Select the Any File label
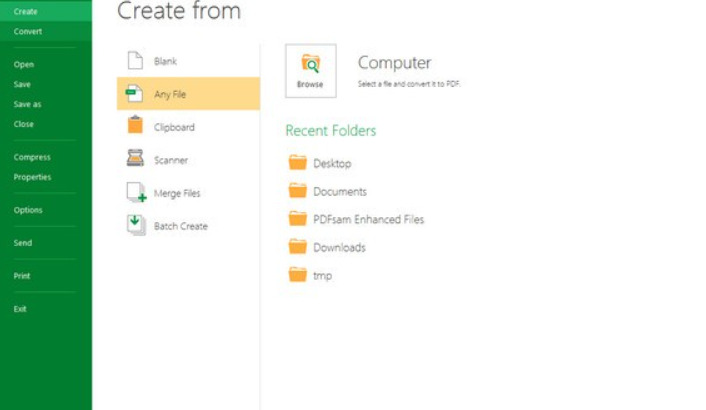This screenshot has height=410, width=706. pyautogui.click(x=170, y=94)
